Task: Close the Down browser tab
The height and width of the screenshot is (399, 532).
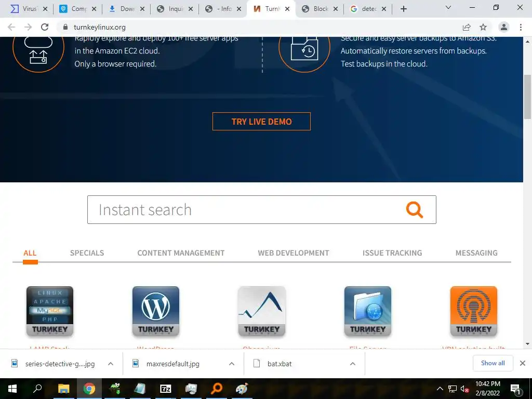Action: pos(142,9)
